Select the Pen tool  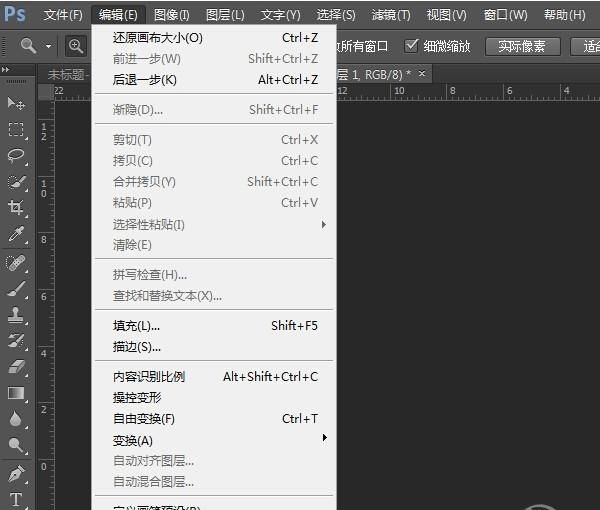pos(16,474)
